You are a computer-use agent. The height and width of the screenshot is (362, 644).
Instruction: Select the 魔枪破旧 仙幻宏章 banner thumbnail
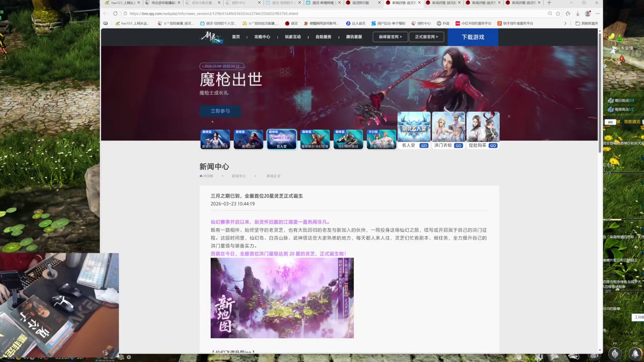pyautogui.click(x=315, y=139)
